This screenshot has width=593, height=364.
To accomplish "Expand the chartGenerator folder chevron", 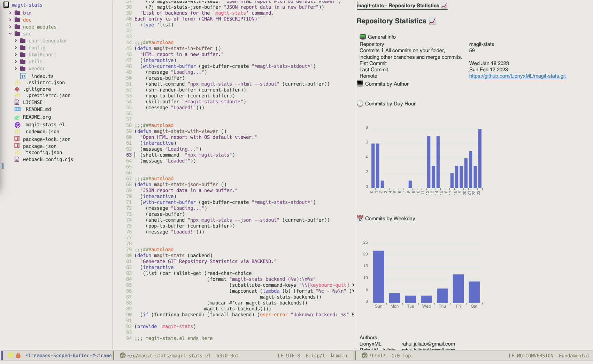I will (16, 41).
